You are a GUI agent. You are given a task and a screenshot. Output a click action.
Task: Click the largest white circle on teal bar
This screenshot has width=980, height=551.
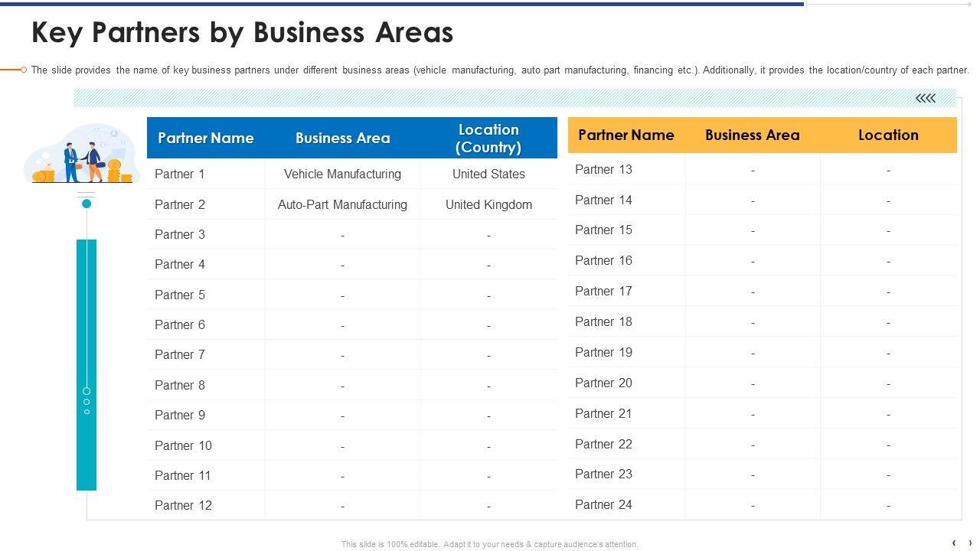point(87,391)
